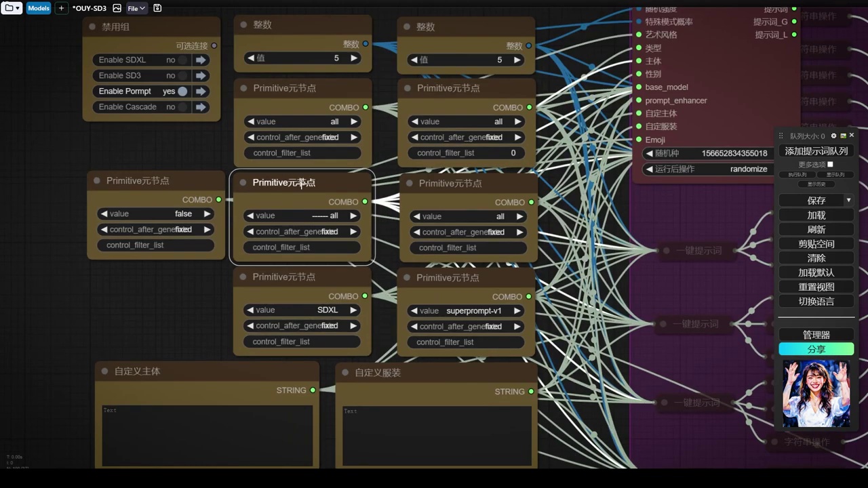868x488 pixels.
Task: Click the picture icon in queue panel header
Action: [x=843, y=136]
